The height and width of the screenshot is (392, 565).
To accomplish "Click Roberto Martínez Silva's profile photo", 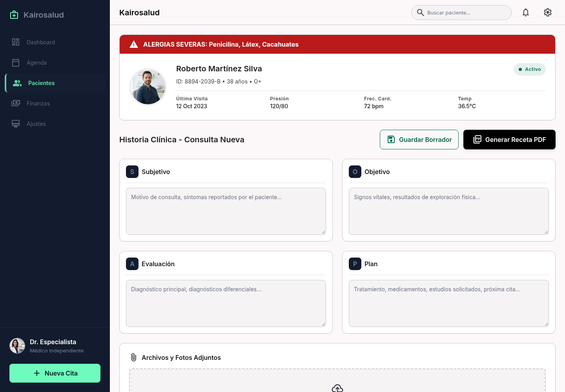I will pyautogui.click(x=148, y=87).
